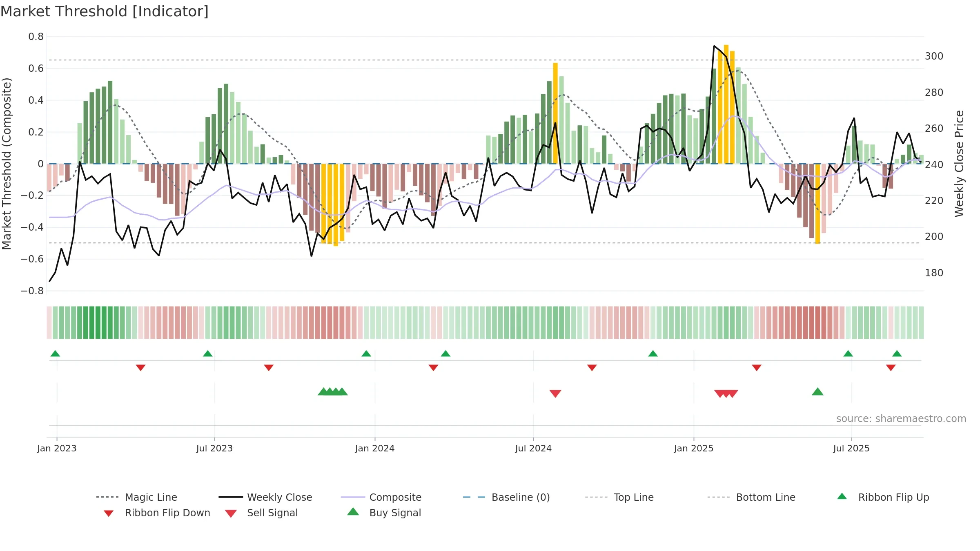980x551 pixels.
Task: Click the Jan 2023 x-axis label
Action: click(x=57, y=448)
